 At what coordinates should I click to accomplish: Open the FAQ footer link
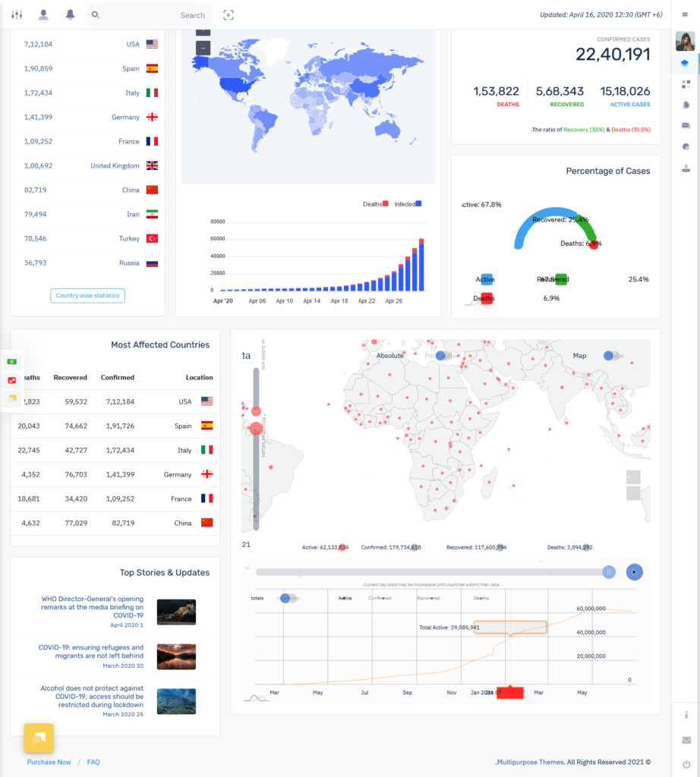tap(93, 762)
